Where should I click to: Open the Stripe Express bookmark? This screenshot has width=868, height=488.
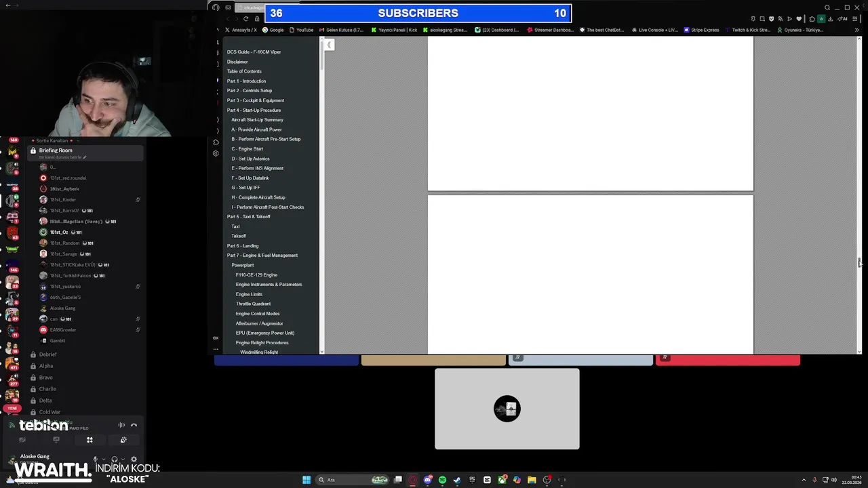click(702, 30)
